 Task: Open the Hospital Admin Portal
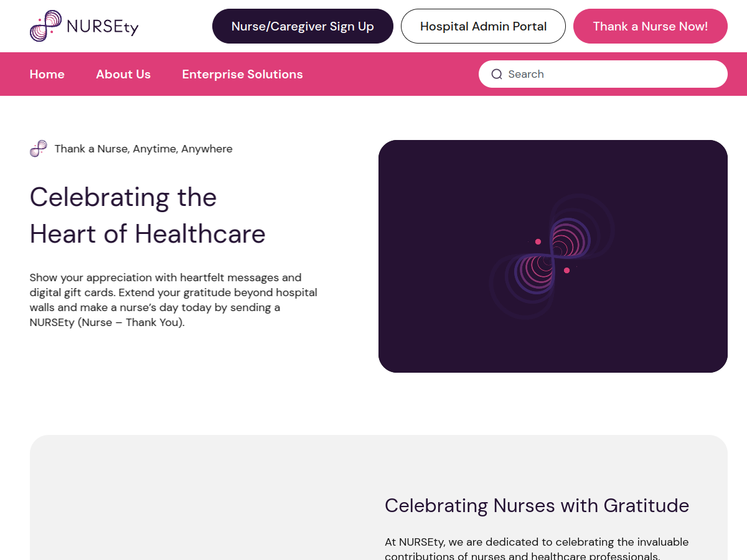coord(483,26)
